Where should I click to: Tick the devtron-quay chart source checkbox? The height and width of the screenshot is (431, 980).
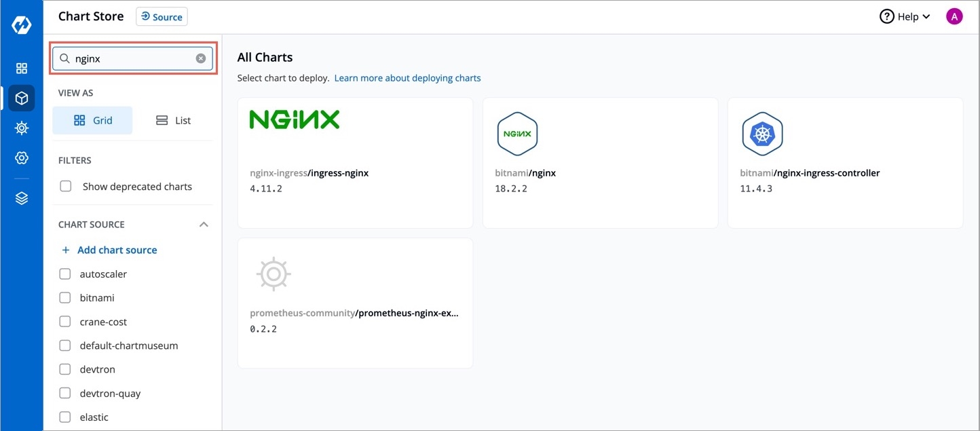tap(65, 393)
